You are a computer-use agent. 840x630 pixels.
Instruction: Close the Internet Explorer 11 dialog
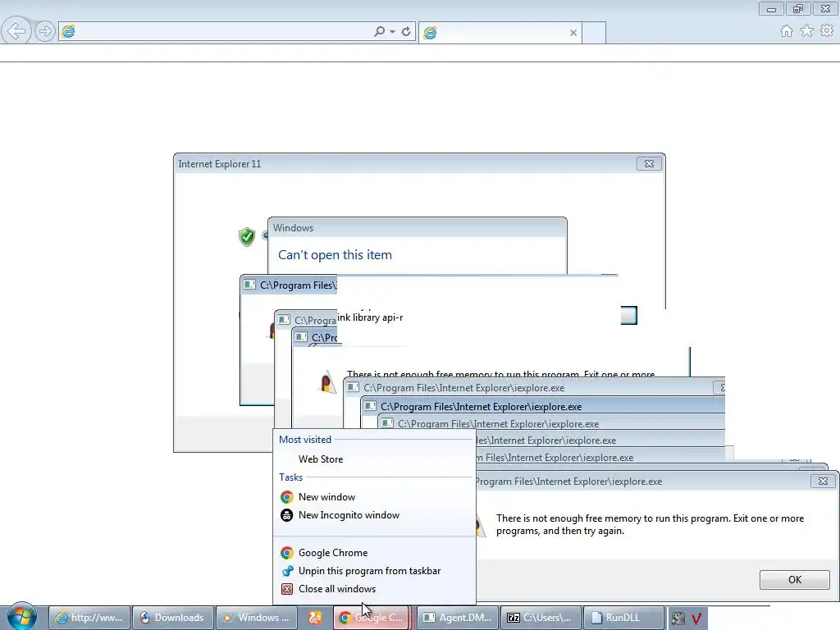649,163
